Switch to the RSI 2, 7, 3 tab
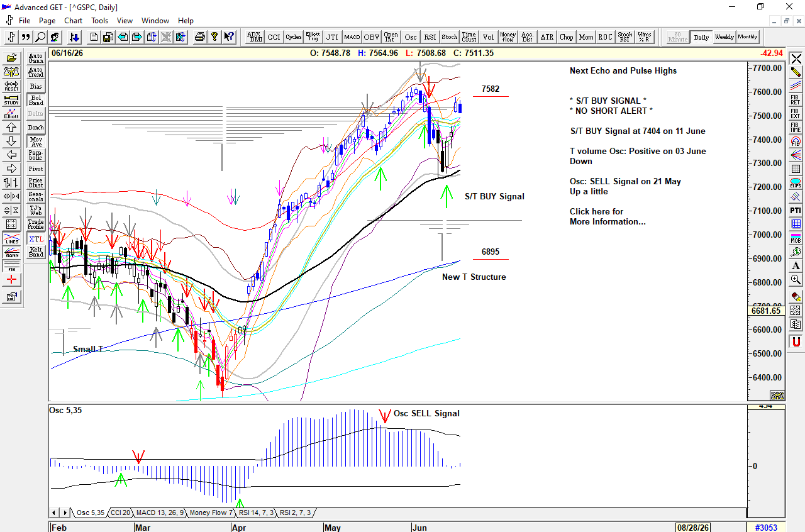805x532 pixels. (x=295, y=513)
